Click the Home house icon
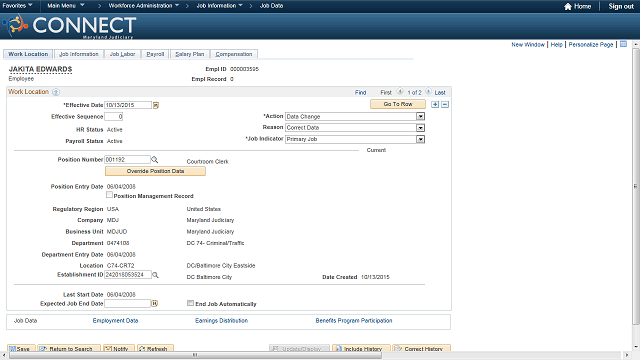Image resolution: width=640 pixels, height=360 pixels. [x=568, y=6]
